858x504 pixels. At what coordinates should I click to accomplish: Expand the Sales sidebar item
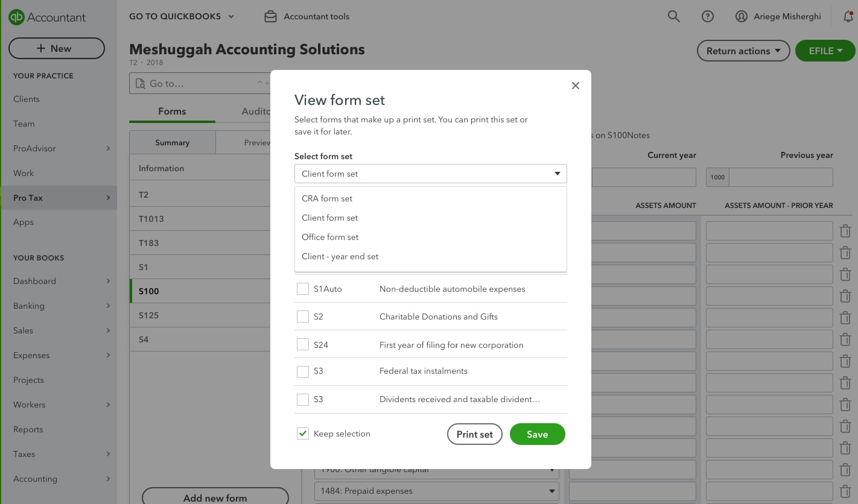[x=59, y=330]
